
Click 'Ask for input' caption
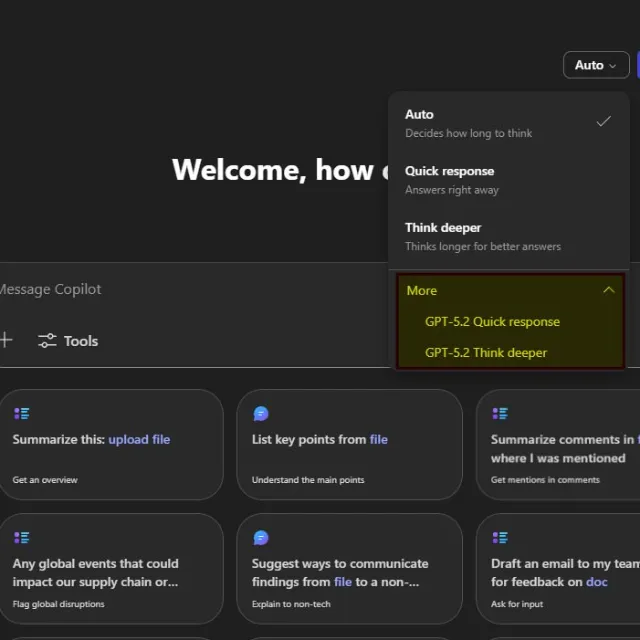pyautogui.click(x=517, y=604)
